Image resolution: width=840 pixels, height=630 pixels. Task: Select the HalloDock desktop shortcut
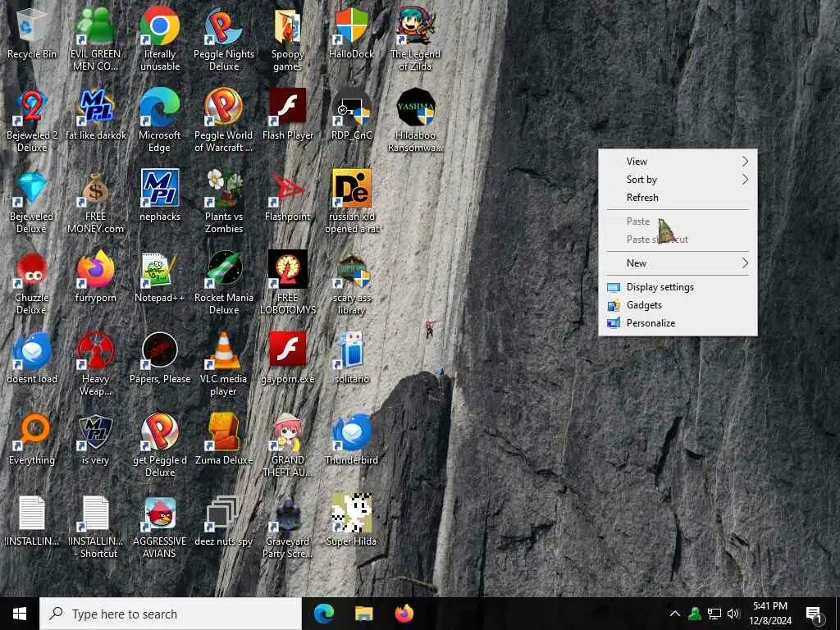pyautogui.click(x=351, y=34)
